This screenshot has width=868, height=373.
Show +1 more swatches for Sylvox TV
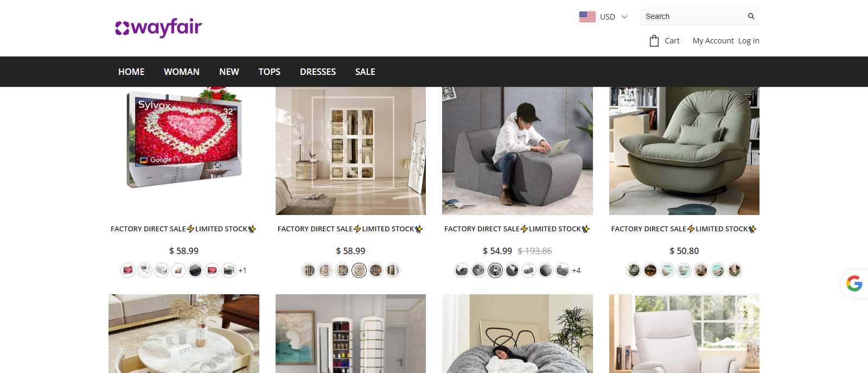[242, 270]
